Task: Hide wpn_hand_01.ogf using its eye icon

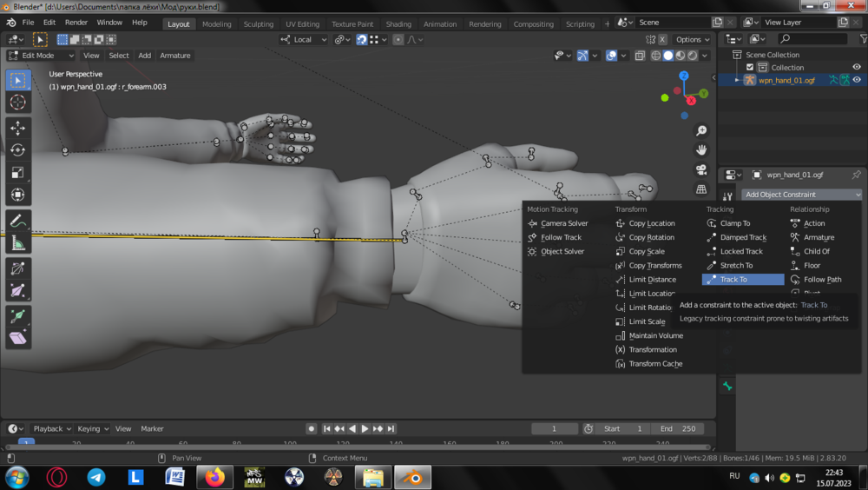Action: (x=857, y=80)
